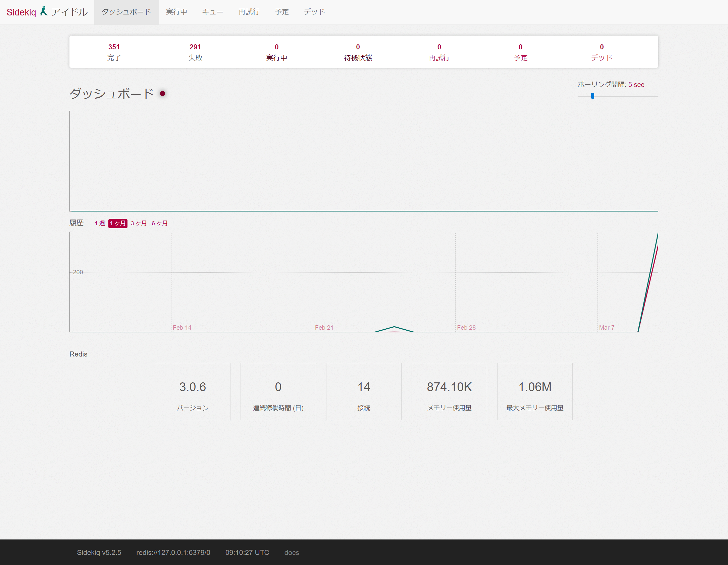Switch to the キュー tab
The width and height of the screenshot is (728, 565).
(x=212, y=12)
